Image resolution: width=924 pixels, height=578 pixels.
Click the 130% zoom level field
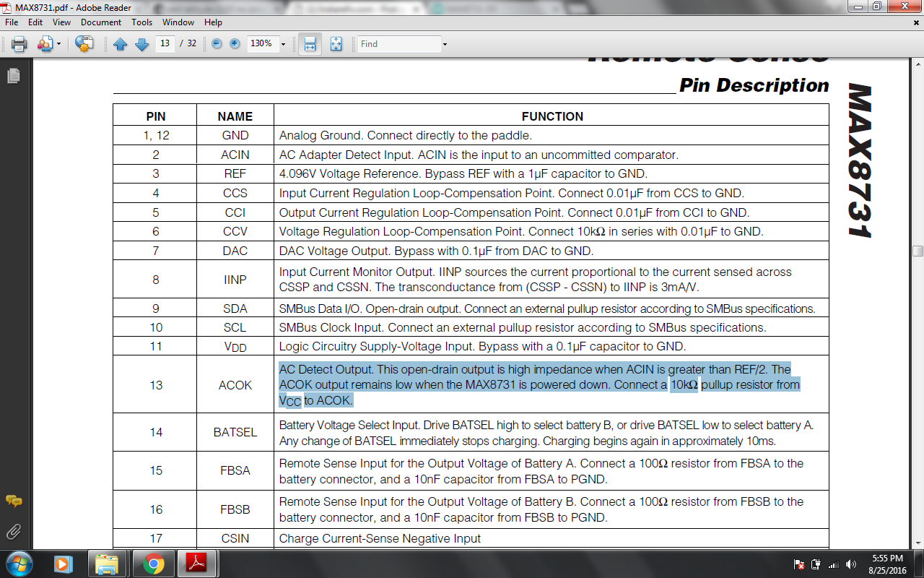pos(262,43)
